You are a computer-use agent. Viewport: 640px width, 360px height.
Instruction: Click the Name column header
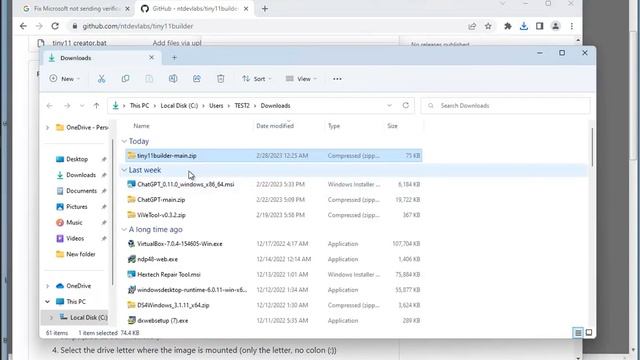coord(141,126)
